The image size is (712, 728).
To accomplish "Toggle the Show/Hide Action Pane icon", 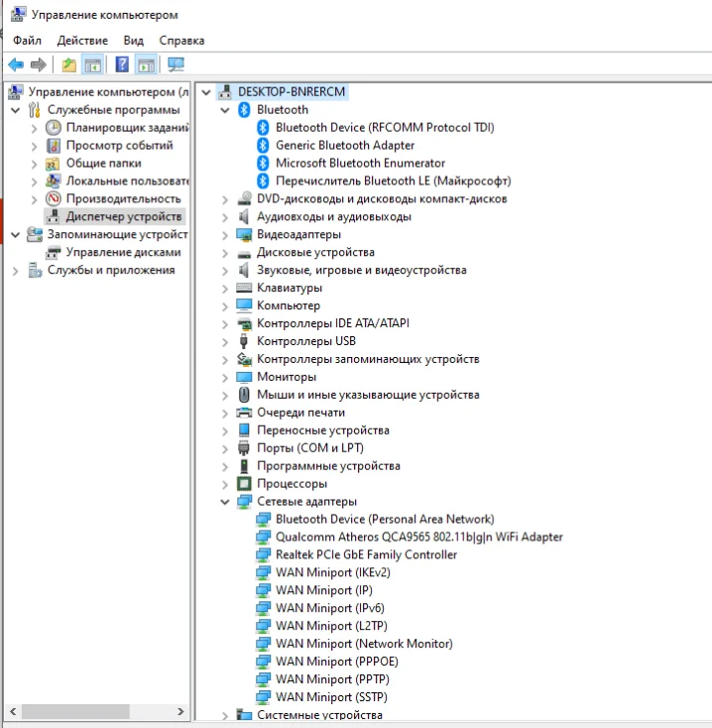I will coord(146,64).
